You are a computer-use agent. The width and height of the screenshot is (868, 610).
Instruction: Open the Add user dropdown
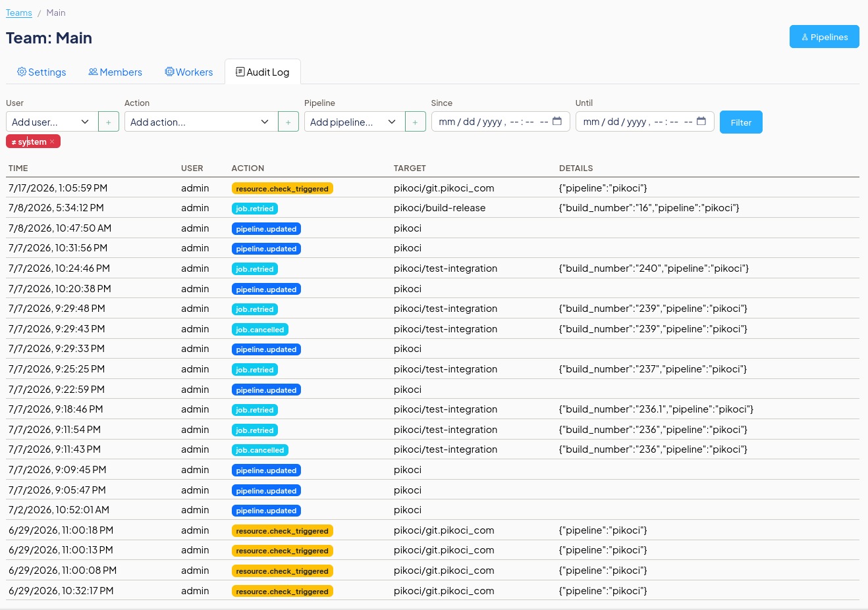pos(52,122)
